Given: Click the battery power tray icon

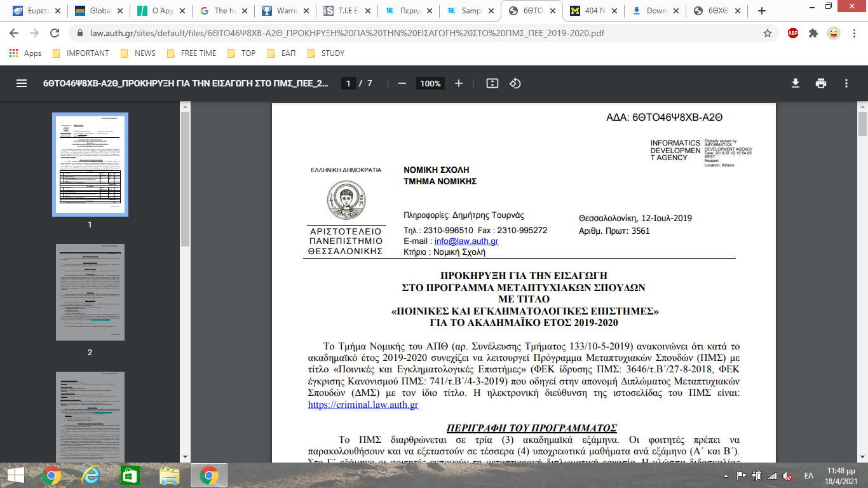Looking at the screenshot, I should 757,475.
